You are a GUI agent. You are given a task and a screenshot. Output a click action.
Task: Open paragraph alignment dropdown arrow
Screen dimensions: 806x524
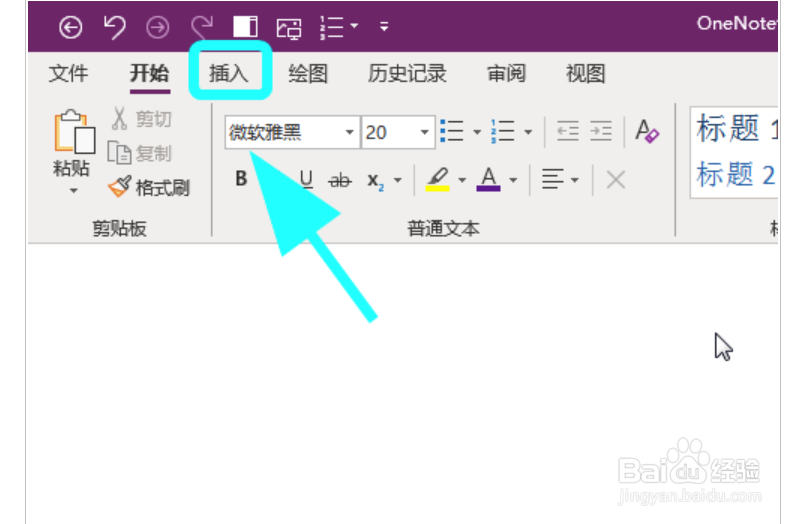tap(575, 180)
